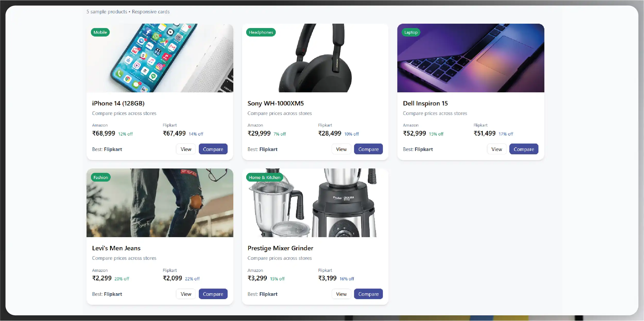Compare prices for Dell Inspiron 15
Screen dimensions: 644x321
pyautogui.click(x=524, y=149)
